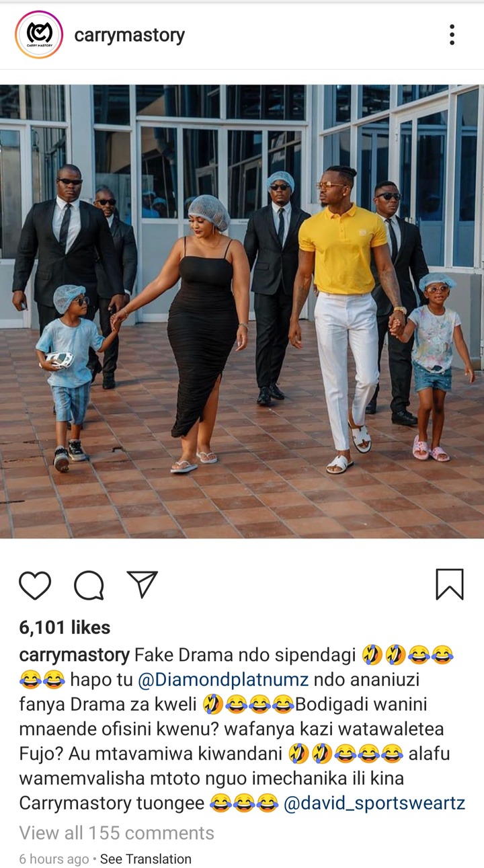Open the @Diamondplatnumz mention
Screen dimensions: 484x868
click(x=223, y=680)
